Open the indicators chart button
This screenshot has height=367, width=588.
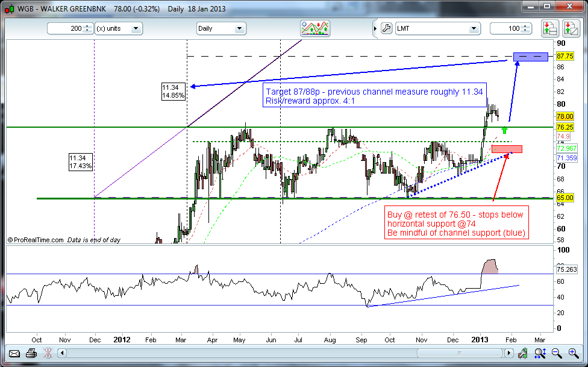(x=316, y=28)
